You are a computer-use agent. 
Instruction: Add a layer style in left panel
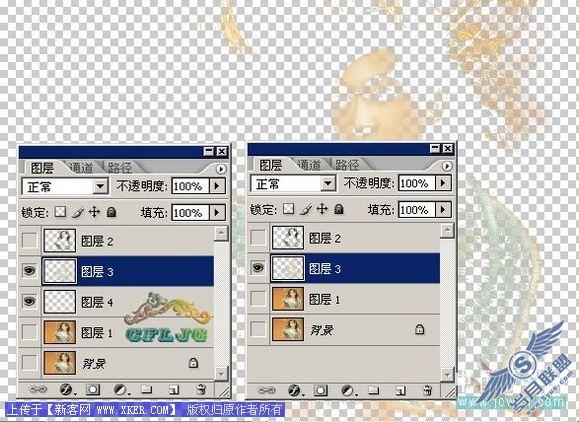pyautogui.click(x=66, y=390)
